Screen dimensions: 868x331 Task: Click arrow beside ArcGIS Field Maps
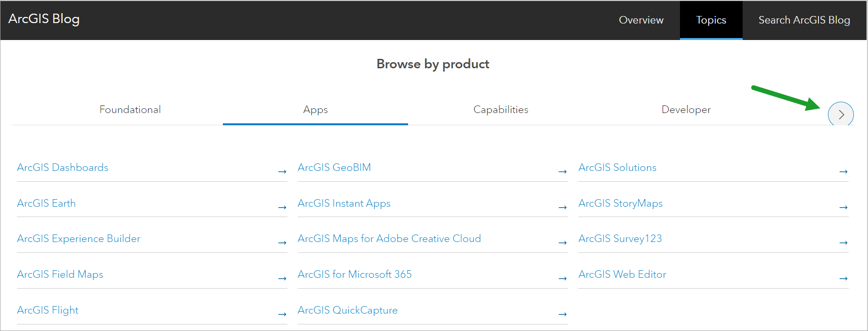click(282, 279)
